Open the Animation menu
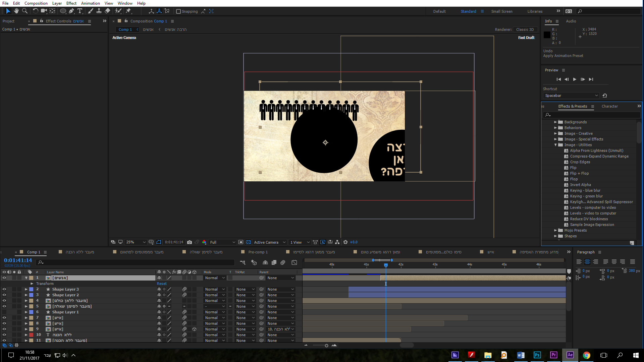The width and height of the screenshot is (644, 362). point(90,3)
